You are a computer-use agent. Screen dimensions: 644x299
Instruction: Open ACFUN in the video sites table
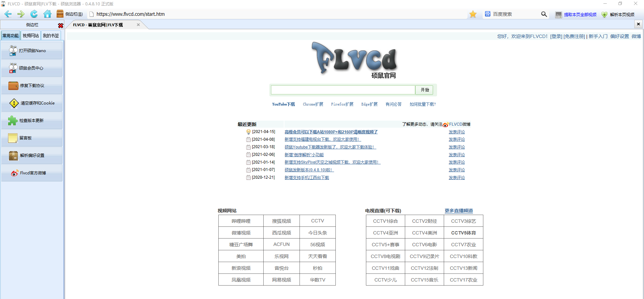pos(281,245)
